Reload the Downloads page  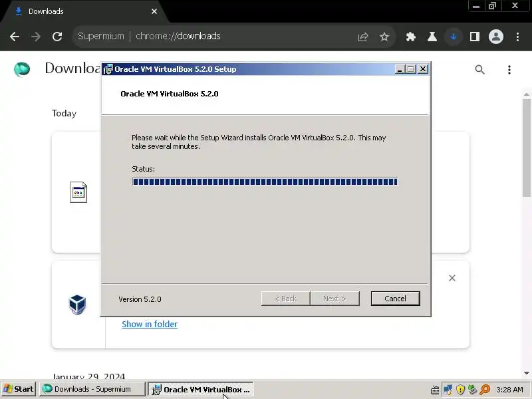pos(57,37)
